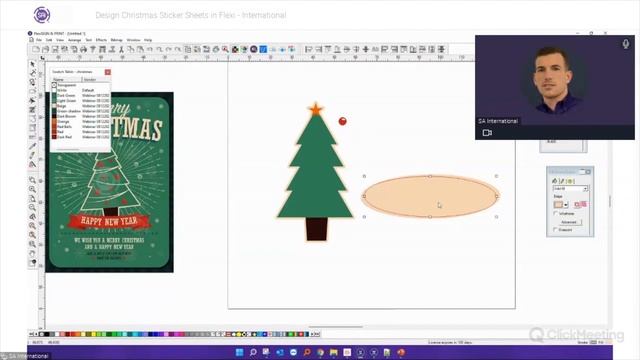Viewport: 640px width, 360px height.
Task: Open the Arrange menu
Action: point(74,40)
